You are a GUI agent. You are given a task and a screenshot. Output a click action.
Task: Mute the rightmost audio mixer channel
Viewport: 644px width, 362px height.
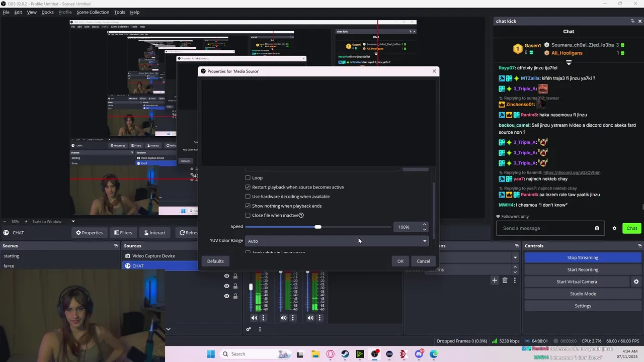310,318
